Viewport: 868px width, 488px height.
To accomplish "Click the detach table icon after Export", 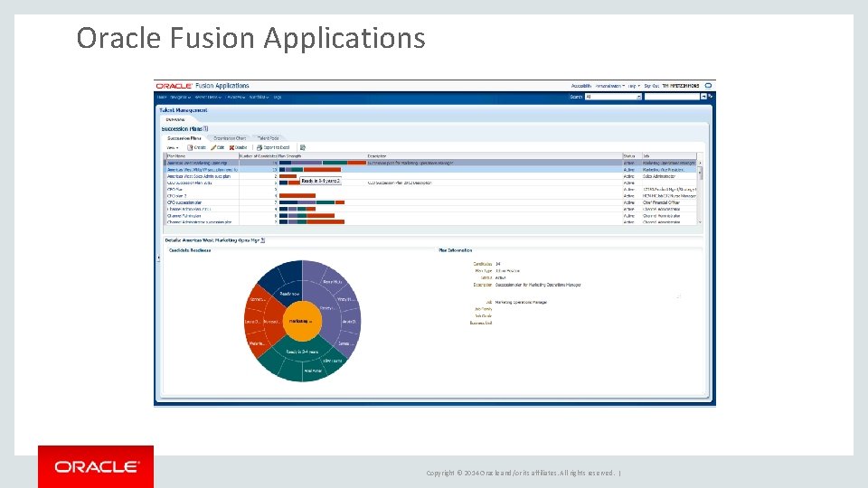I will point(303,147).
